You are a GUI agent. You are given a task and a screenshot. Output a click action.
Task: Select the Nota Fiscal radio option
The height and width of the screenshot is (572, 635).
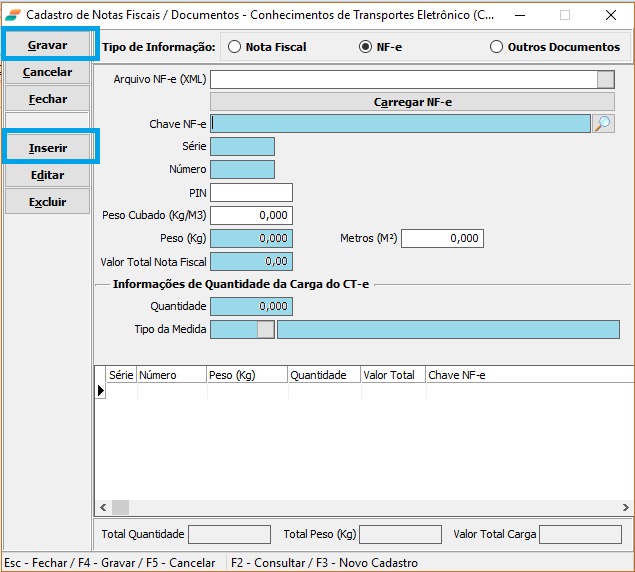click(235, 47)
